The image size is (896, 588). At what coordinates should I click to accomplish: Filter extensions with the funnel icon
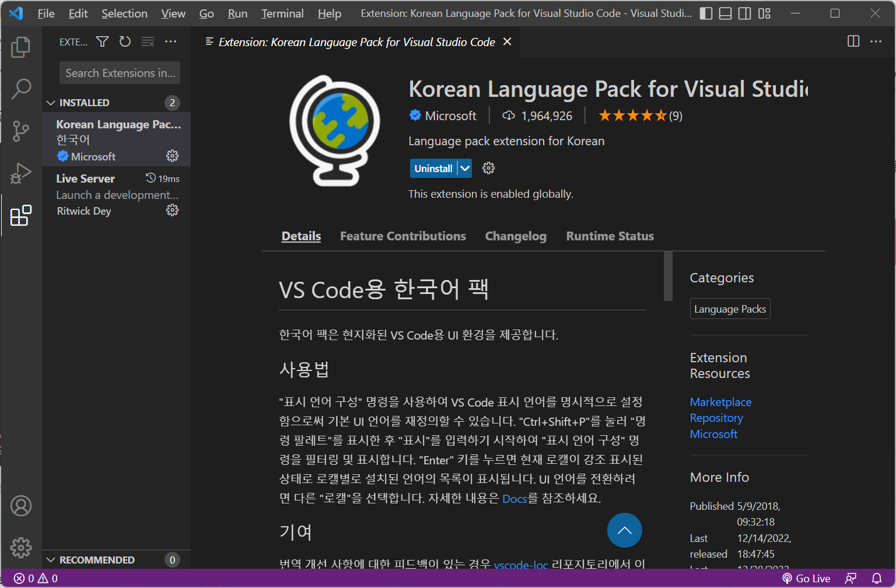(103, 41)
